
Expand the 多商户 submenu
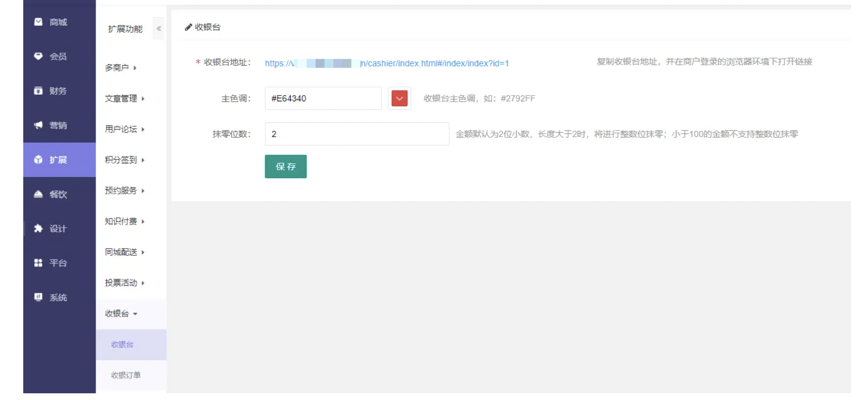pyautogui.click(x=121, y=67)
